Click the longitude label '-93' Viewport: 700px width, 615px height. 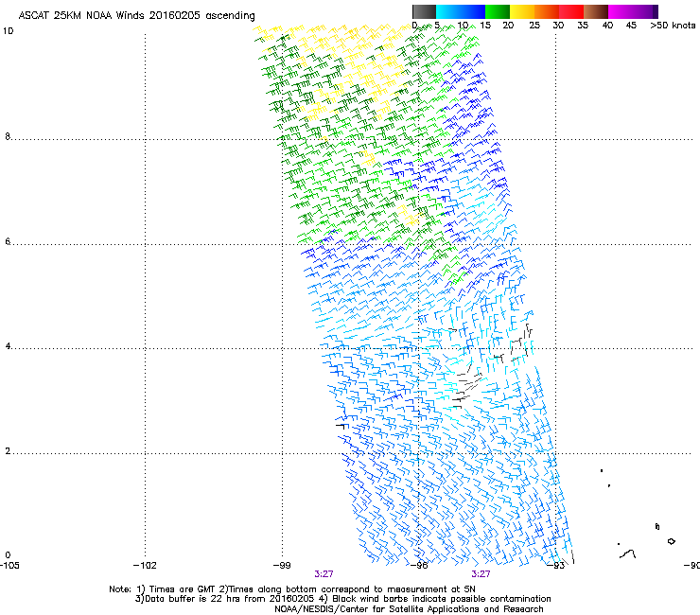point(556,566)
